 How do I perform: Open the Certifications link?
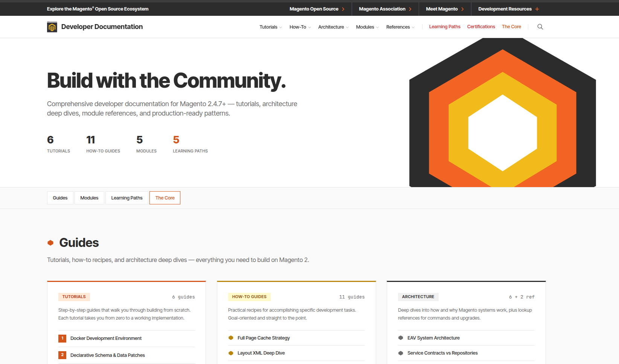(481, 27)
